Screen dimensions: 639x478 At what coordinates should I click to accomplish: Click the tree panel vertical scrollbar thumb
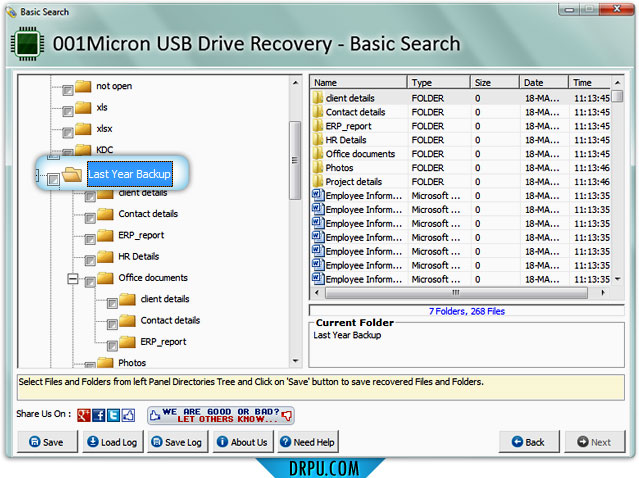295,161
